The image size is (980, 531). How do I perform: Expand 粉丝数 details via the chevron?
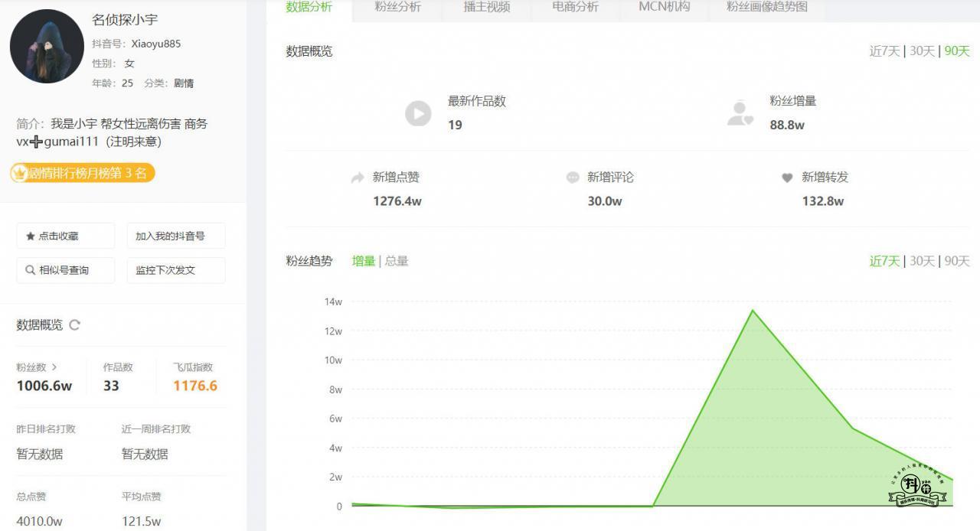(x=54, y=367)
